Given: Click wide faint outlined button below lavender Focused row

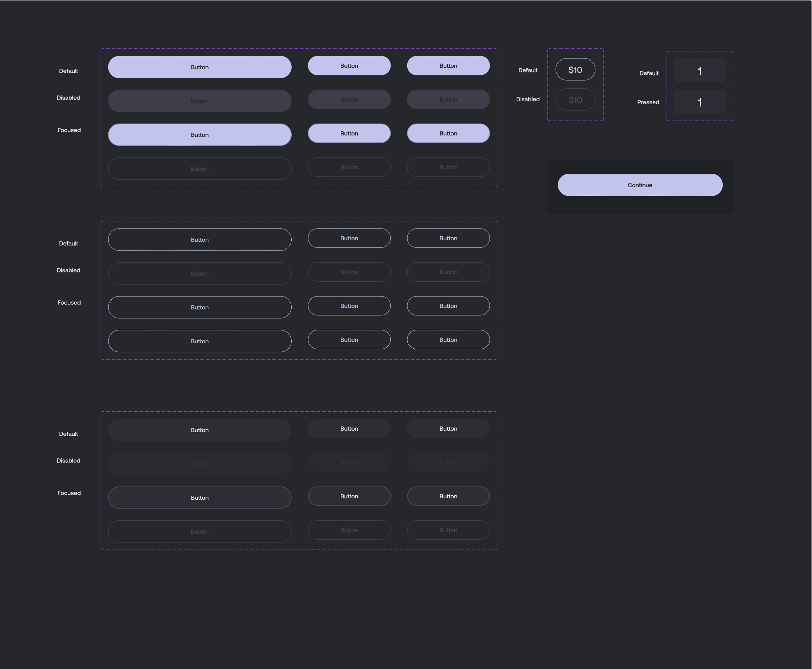Looking at the screenshot, I should (199, 168).
